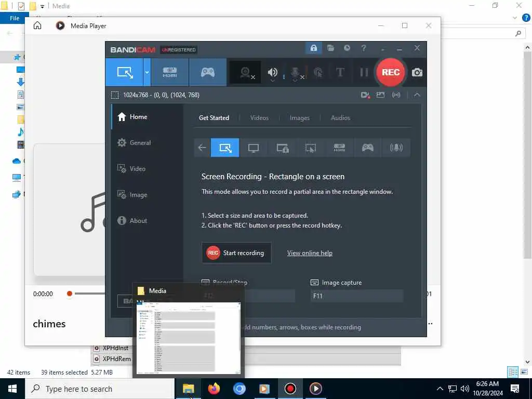Switch to the Videos tab

(259, 118)
